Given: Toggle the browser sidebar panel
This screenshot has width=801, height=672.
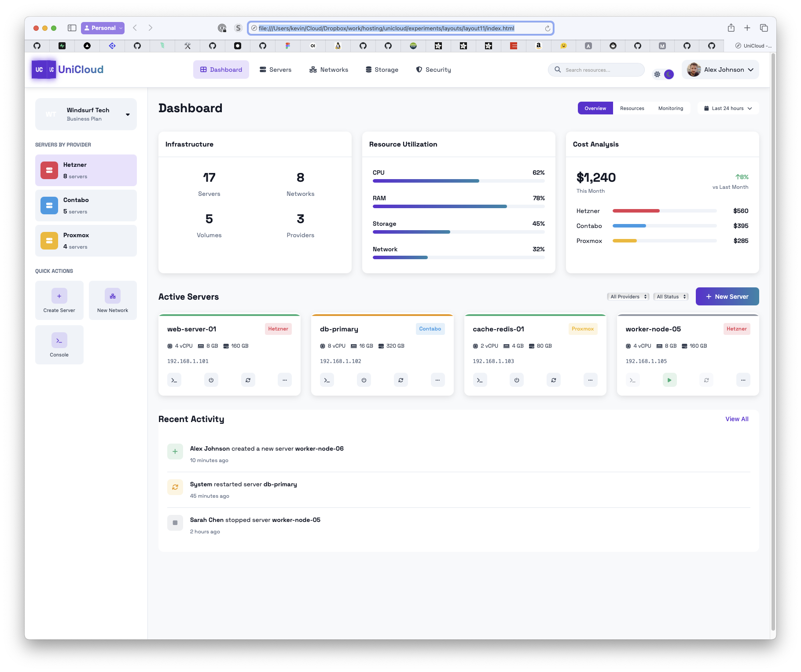Looking at the screenshot, I should tap(72, 28).
